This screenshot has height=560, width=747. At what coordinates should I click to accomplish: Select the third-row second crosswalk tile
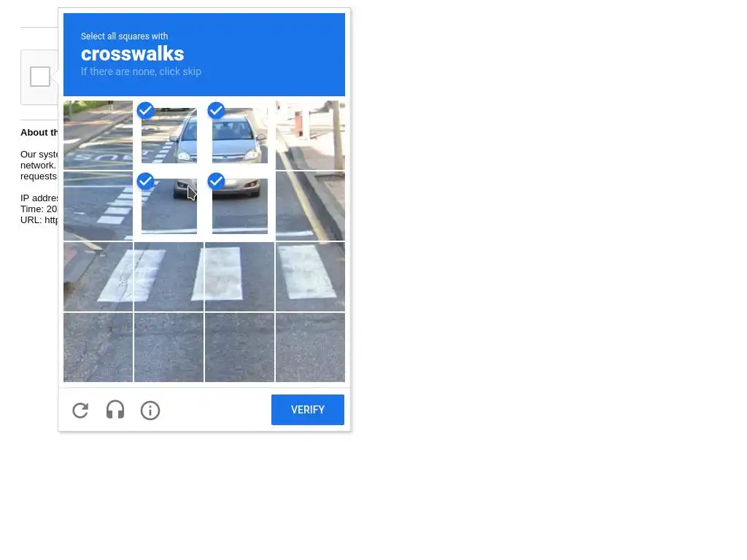pyautogui.click(x=169, y=276)
